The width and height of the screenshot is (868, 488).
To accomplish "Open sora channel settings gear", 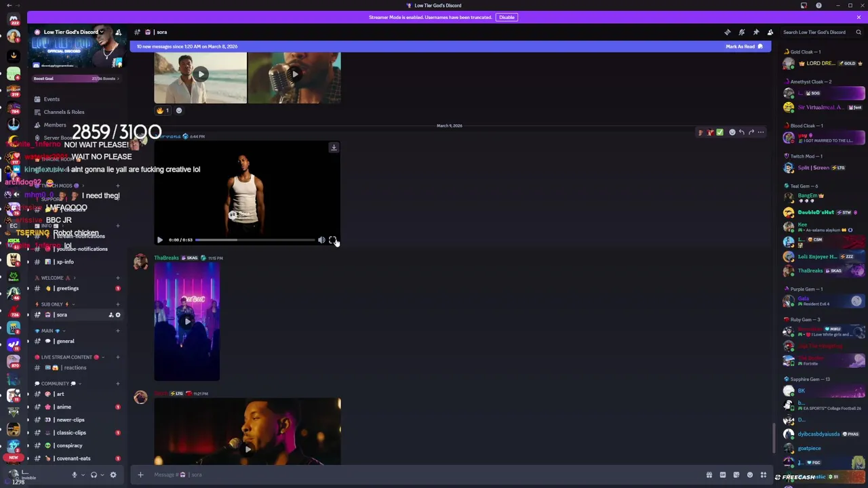I will [x=117, y=314].
